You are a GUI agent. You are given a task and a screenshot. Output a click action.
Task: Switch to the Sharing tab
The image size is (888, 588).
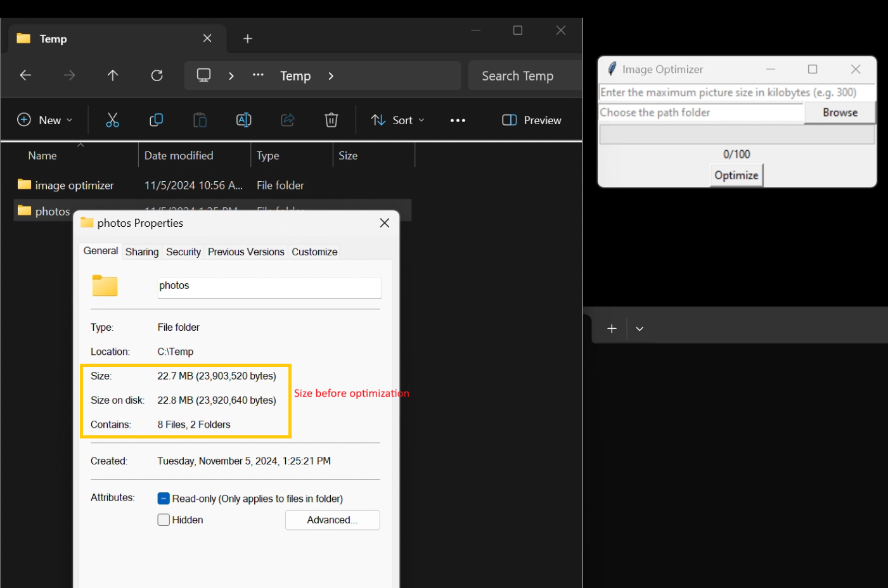[x=142, y=252]
